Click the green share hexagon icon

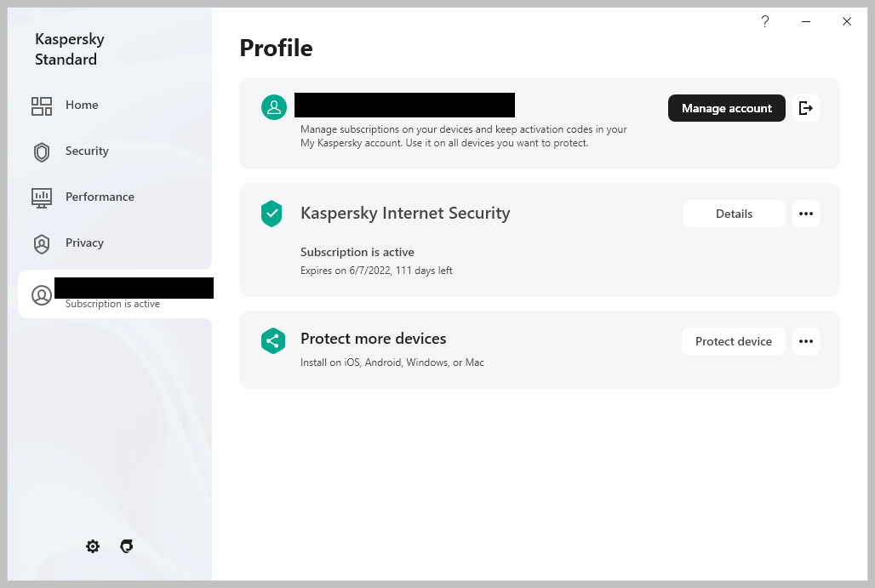272,341
